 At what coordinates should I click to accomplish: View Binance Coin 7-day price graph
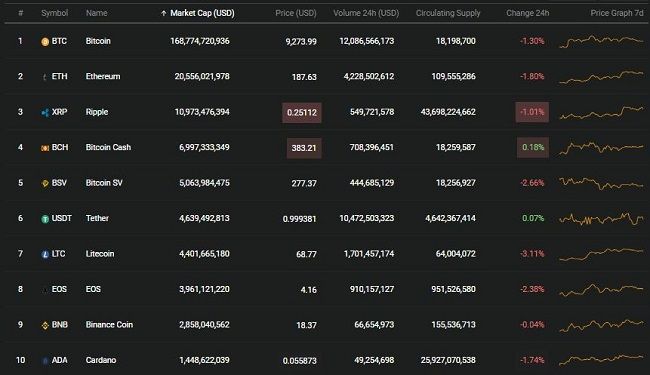point(601,325)
